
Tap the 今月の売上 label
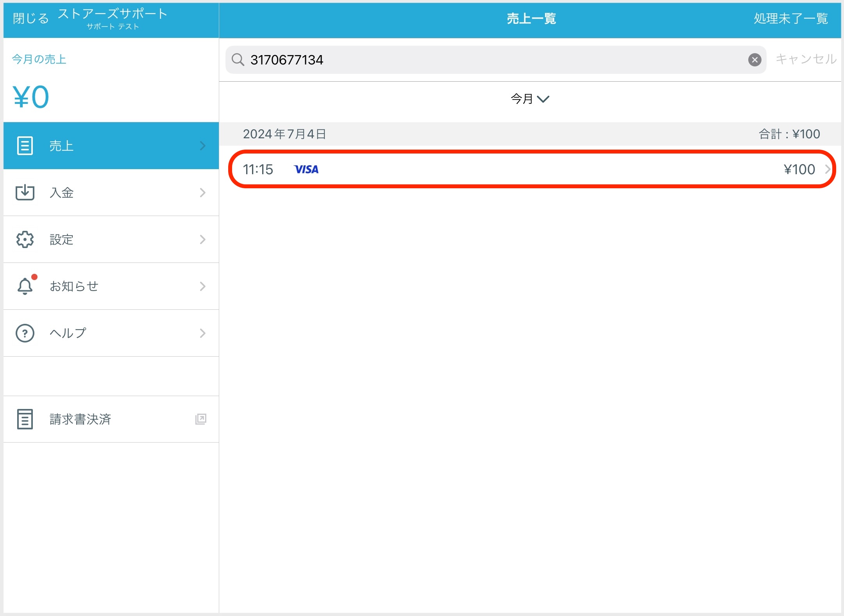39,59
